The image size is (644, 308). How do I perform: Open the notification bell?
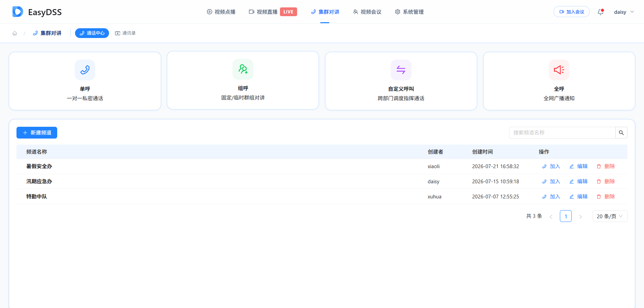601,12
